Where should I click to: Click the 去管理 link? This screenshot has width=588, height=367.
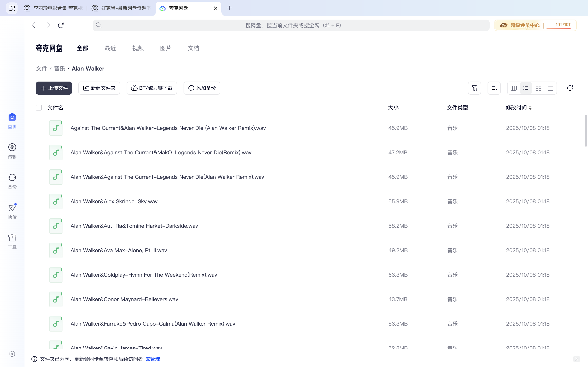pyautogui.click(x=153, y=359)
